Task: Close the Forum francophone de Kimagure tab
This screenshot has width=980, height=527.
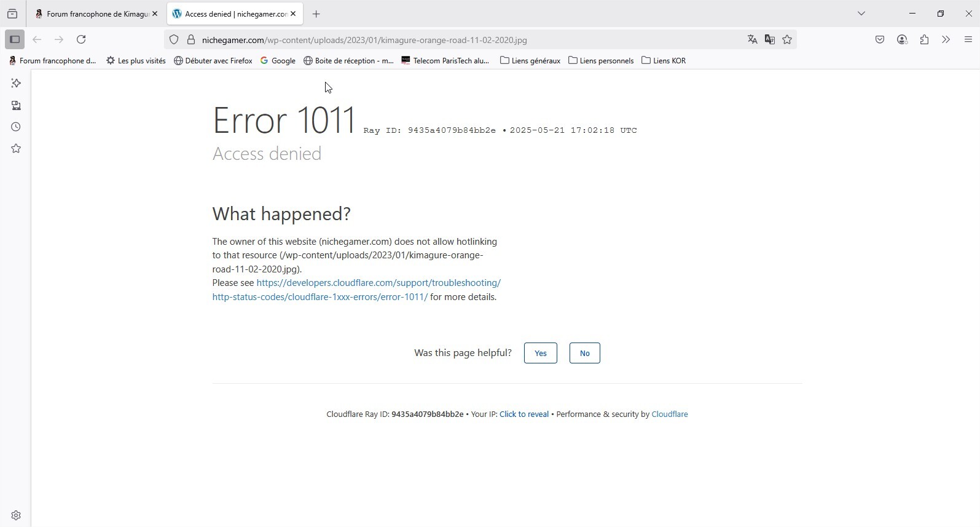Action: (x=155, y=14)
